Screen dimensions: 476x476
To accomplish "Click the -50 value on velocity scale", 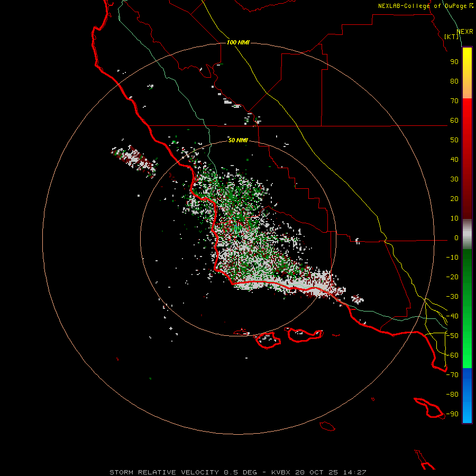I will [x=452, y=336].
